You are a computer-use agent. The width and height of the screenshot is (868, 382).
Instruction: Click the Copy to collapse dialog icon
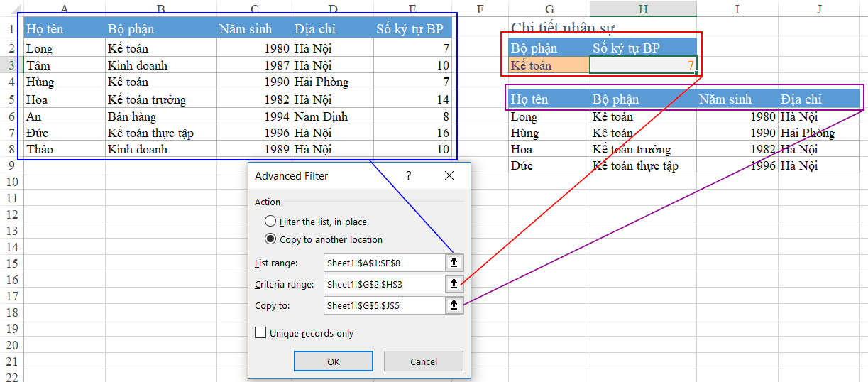click(x=454, y=305)
